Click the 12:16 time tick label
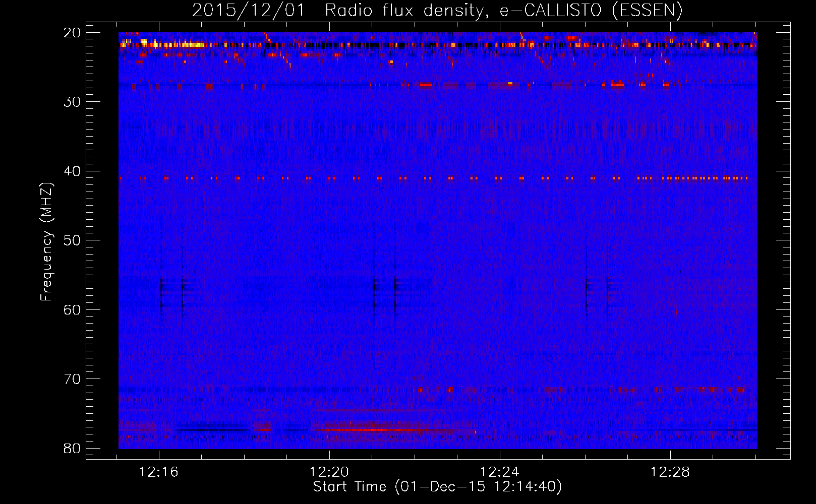 159,472
